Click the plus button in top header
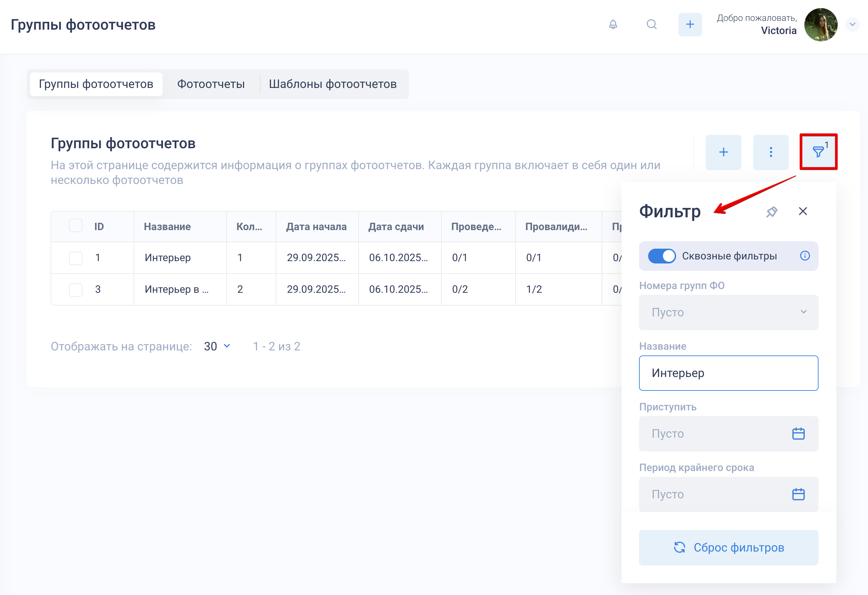 click(x=690, y=25)
